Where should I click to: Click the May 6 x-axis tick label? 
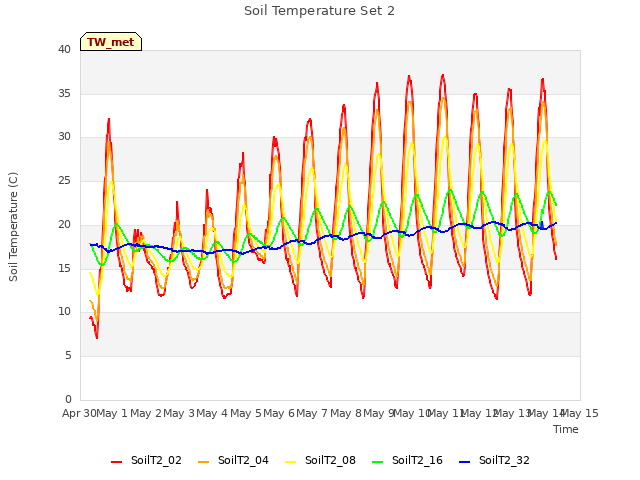[x=279, y=413]
